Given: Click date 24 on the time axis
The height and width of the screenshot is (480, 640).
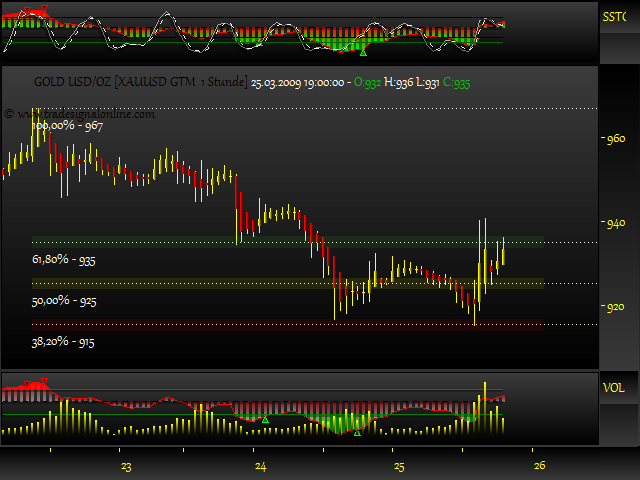Looking at the screenshot, I should [x=260, y=467].
